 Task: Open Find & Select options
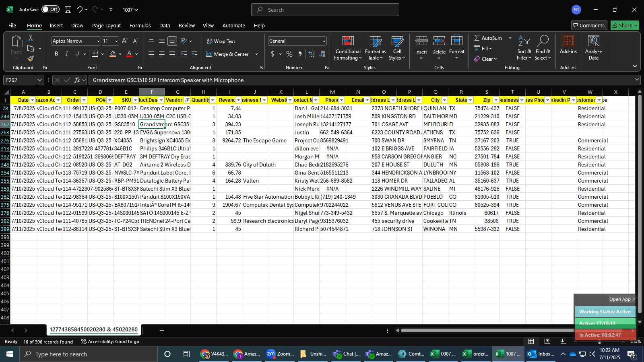tap(543, 48)
